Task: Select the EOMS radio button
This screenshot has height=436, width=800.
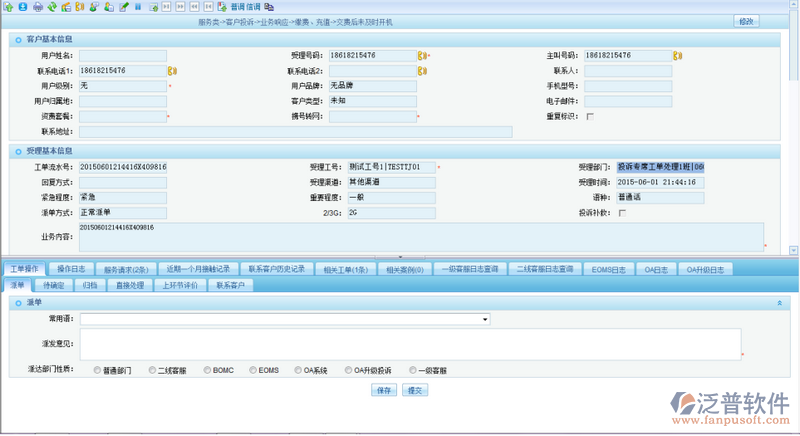Action: coord(253,370)
